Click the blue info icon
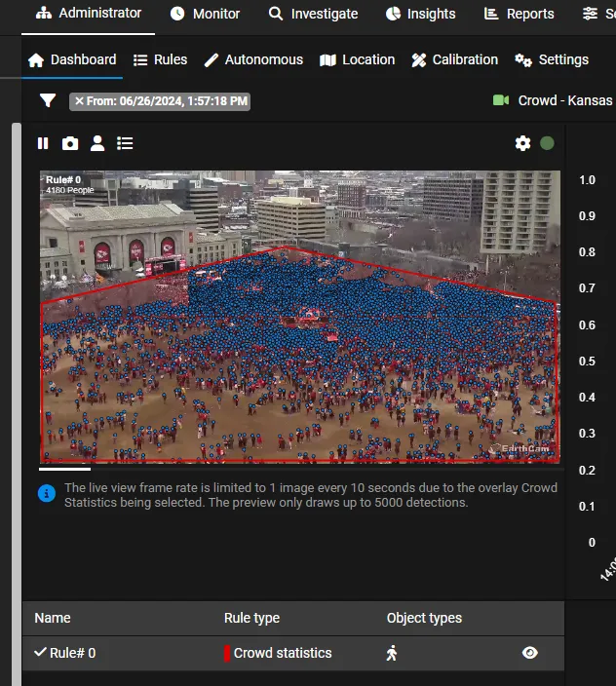 tap(47, 493)
